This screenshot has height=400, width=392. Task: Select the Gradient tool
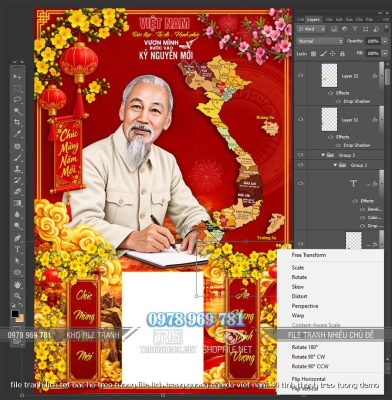pyautogui.click(x=17, y=203)
